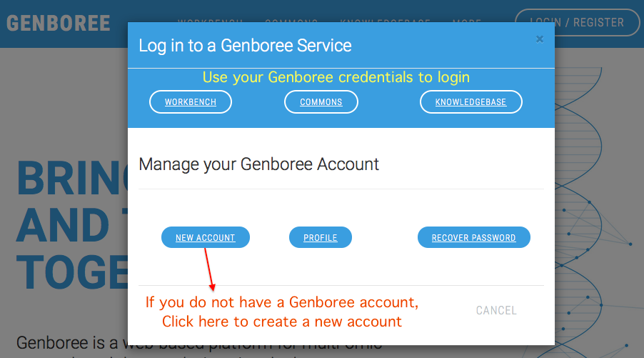The height and width of the screenshot is (358, 644).
Task: Click the Workbench button in the login dialog
Action: (191, 102)
